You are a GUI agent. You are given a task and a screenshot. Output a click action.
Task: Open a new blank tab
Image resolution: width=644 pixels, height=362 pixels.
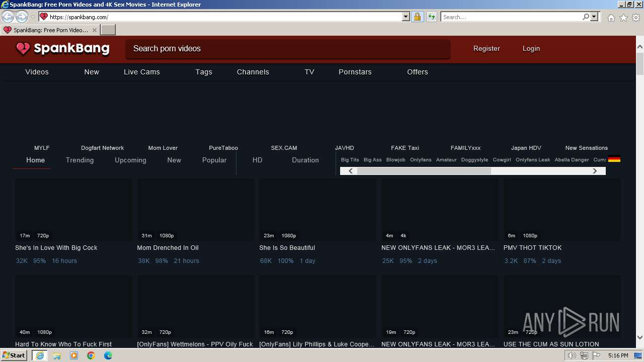pyautogui.click(x=108, y=30)
